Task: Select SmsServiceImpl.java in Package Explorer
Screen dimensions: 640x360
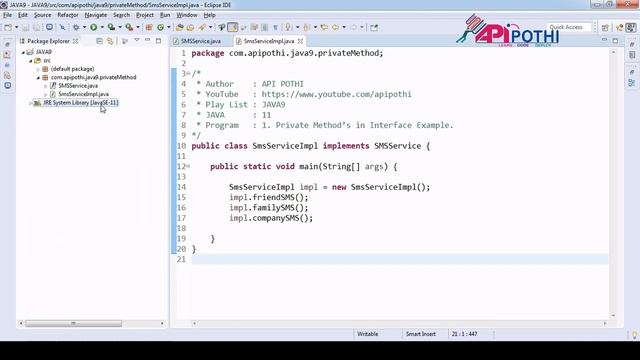Action: point(83,94)
